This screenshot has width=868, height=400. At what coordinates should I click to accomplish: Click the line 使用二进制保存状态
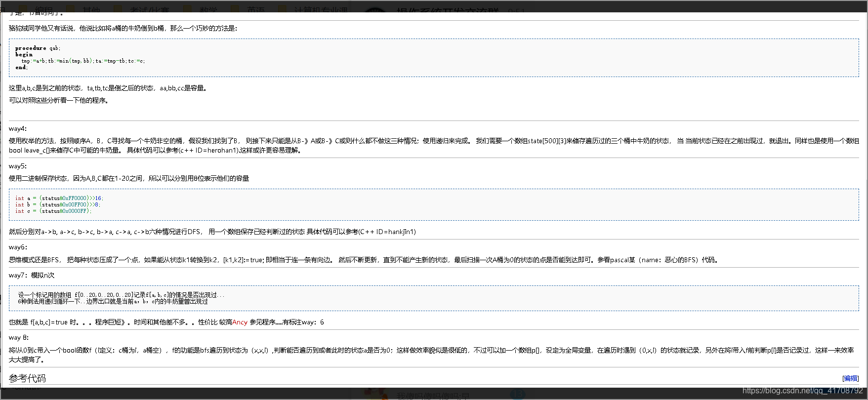(129, 178)
